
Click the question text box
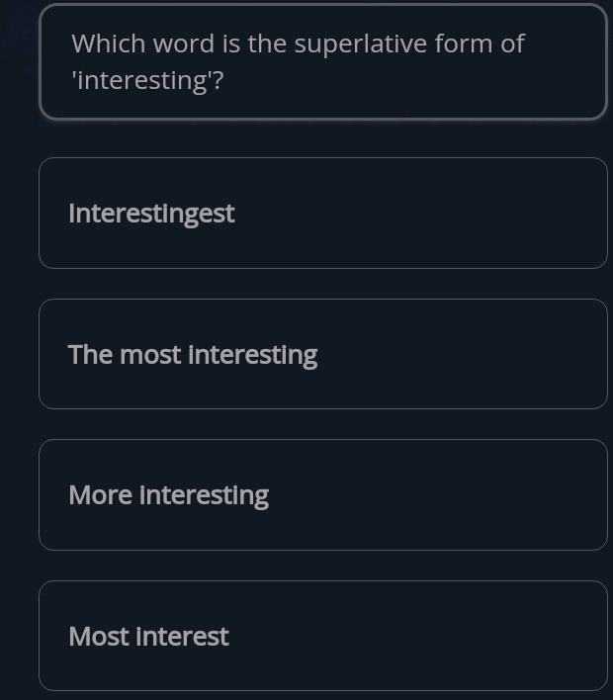point(322,62)
